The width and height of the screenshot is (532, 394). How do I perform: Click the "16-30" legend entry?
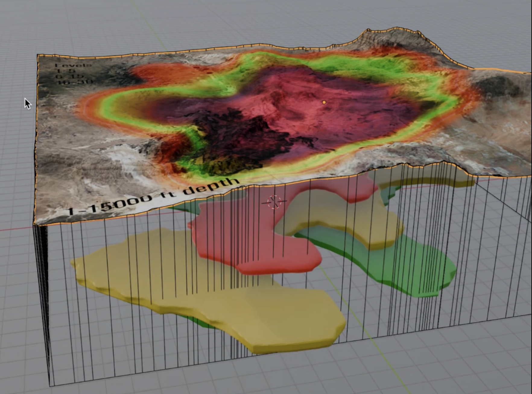[x=74, y=82]
